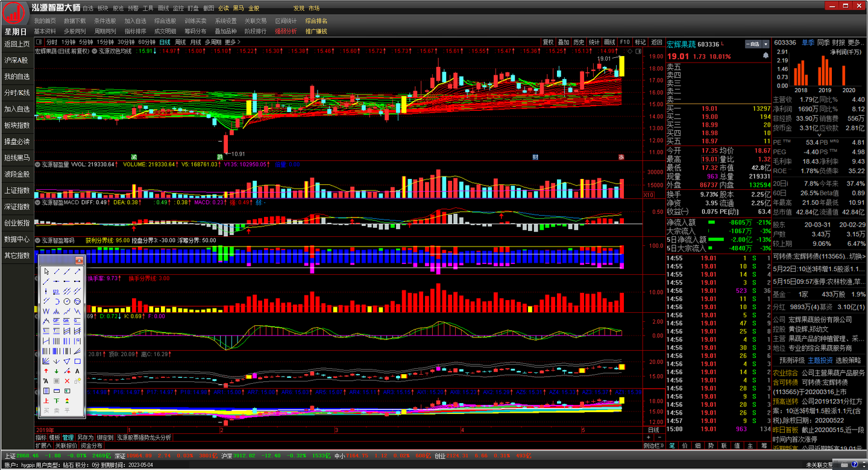Click the red X delete-drawing tool
Screen dimensions: 868x470
[67, 381]
